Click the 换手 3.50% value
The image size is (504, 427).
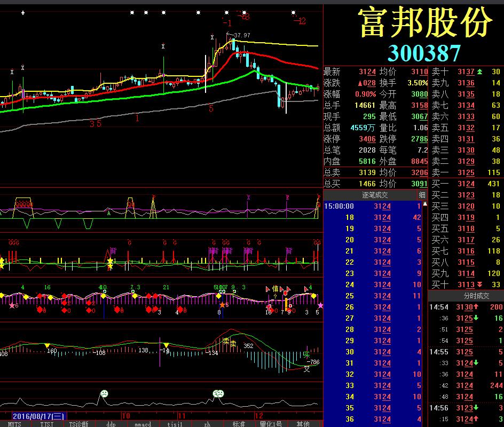[x=418, y=83]
